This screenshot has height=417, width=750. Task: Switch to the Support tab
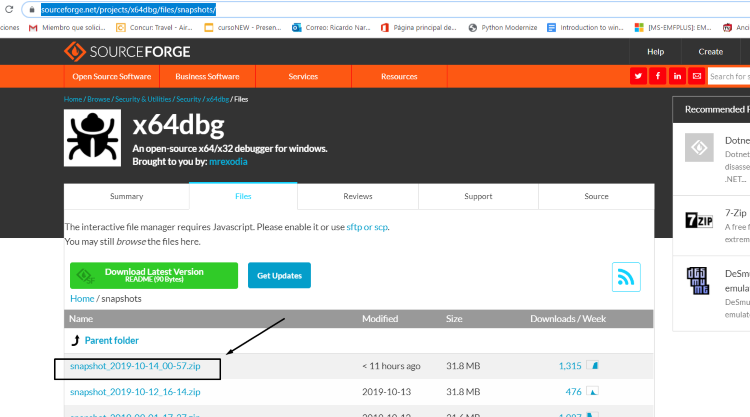click(478, 196)
